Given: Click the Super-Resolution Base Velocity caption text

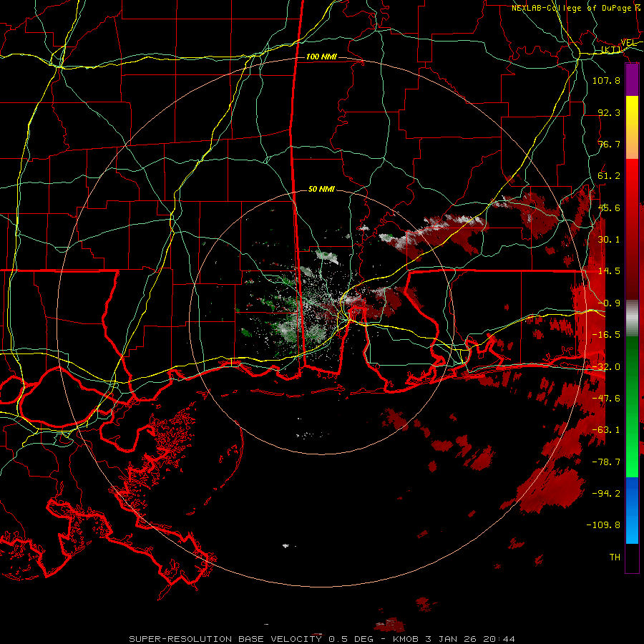Looking at the screenshot, I should coord(322,639).
